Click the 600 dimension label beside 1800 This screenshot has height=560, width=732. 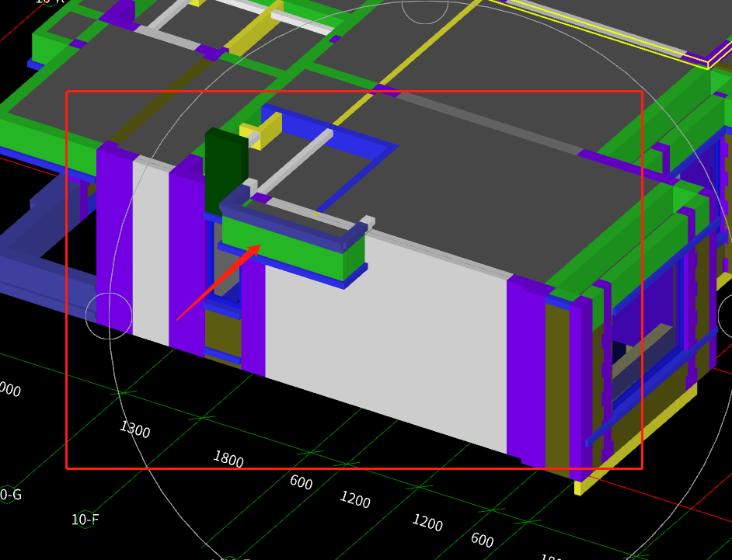pyautogui.click(x=301, y=482)
